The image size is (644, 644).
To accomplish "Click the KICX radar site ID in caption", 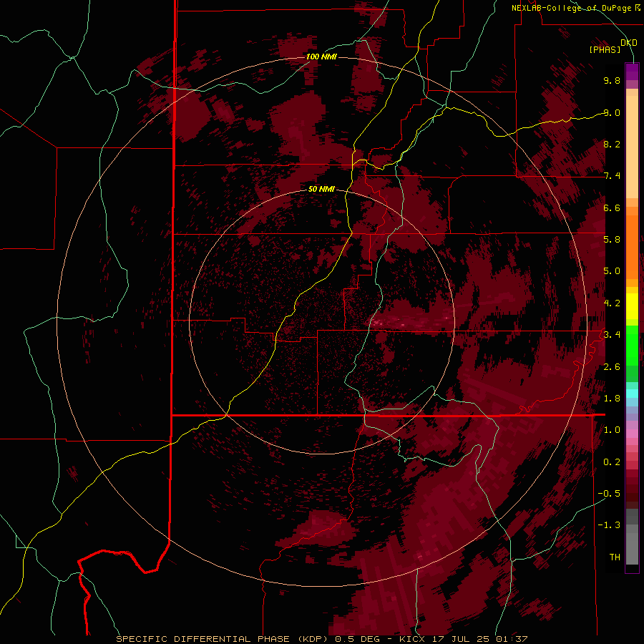I will tap(412, 639).
